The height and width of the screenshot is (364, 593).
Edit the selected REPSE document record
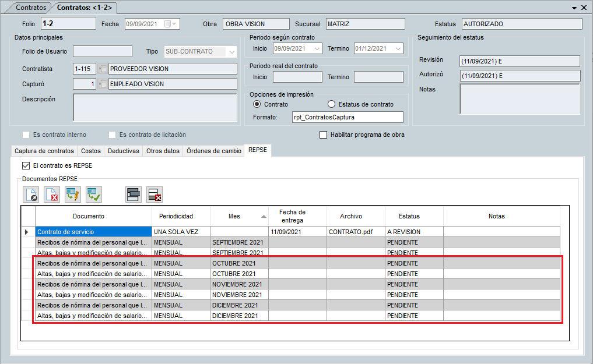pyautogui.click(x=72, y=194)
